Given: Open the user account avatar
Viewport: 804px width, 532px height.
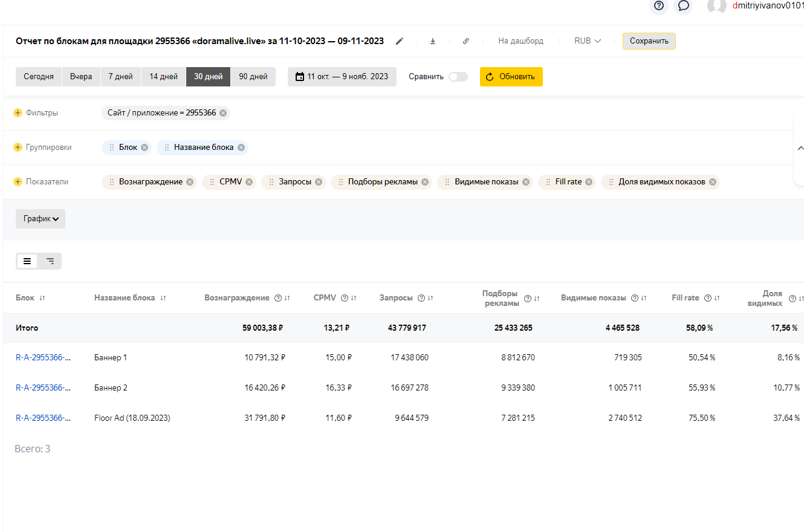Looking at the screenshot, I should tap(717, 5).
